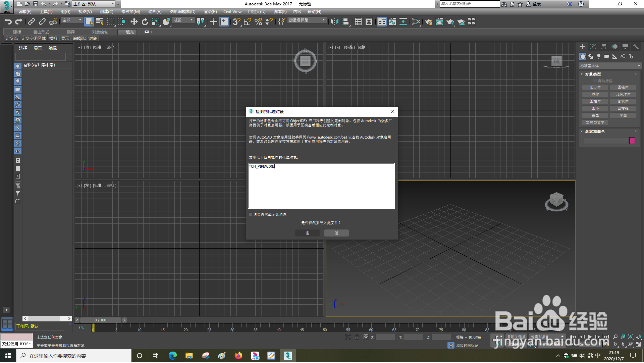Collapse the 对象类型 rollout

[x=593, y=74]
